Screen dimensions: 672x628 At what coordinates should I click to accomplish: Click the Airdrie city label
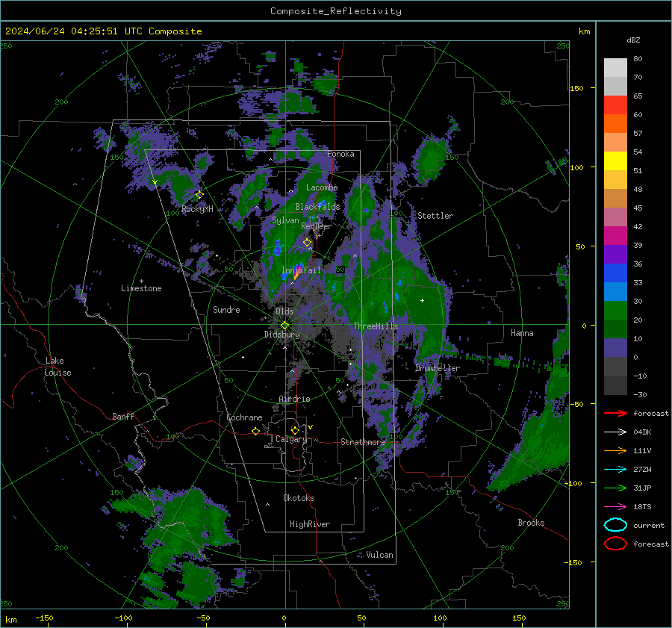pos(294,399)
